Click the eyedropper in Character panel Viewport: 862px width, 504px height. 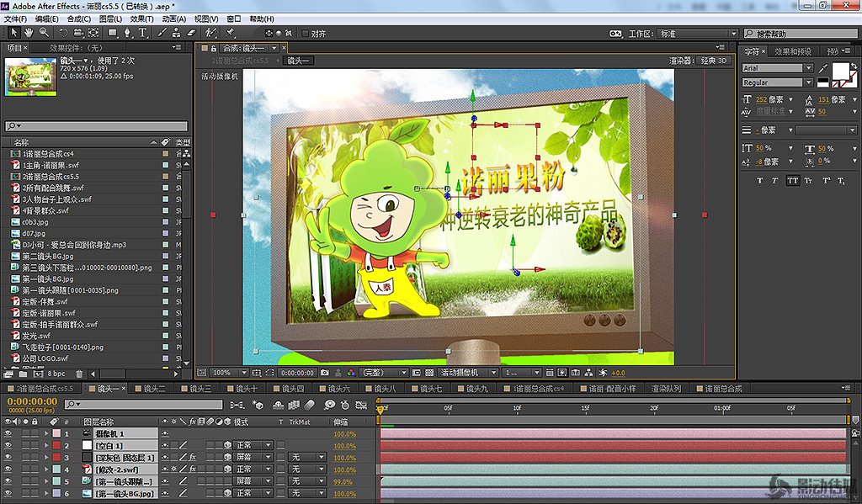[822, 67]
